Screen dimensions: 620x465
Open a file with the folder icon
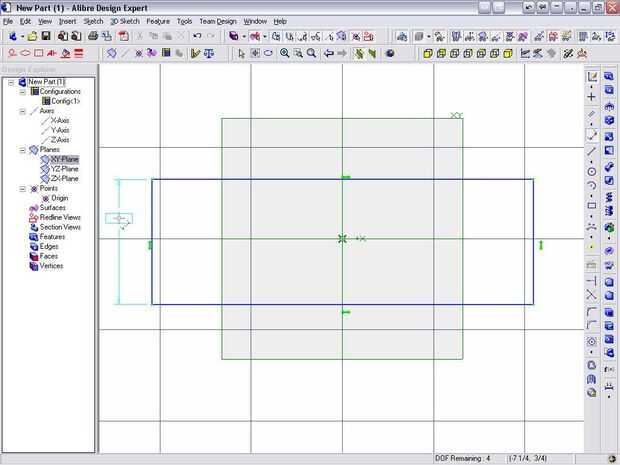pyautogui.click(x=32, y=36)
